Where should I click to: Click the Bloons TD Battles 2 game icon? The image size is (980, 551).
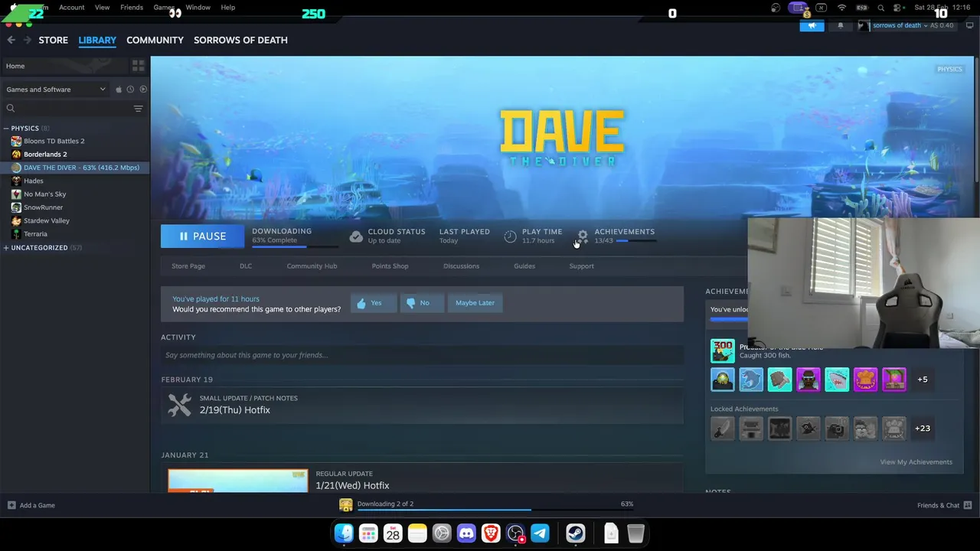(x=16, y=141)
